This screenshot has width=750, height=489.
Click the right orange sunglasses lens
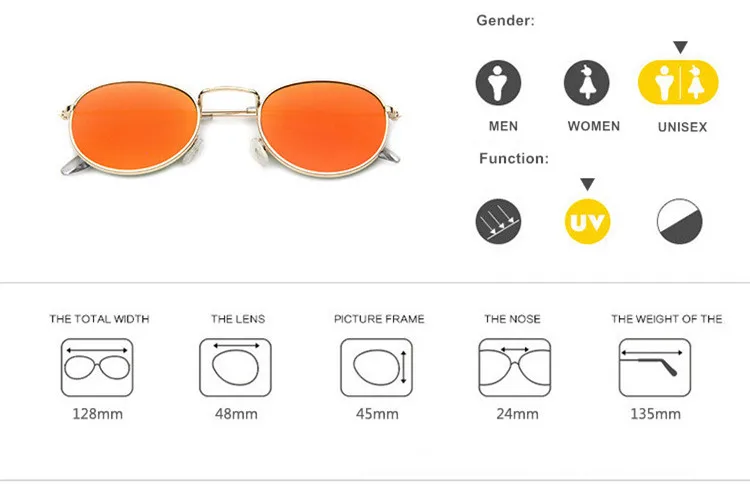click(323, 127)
